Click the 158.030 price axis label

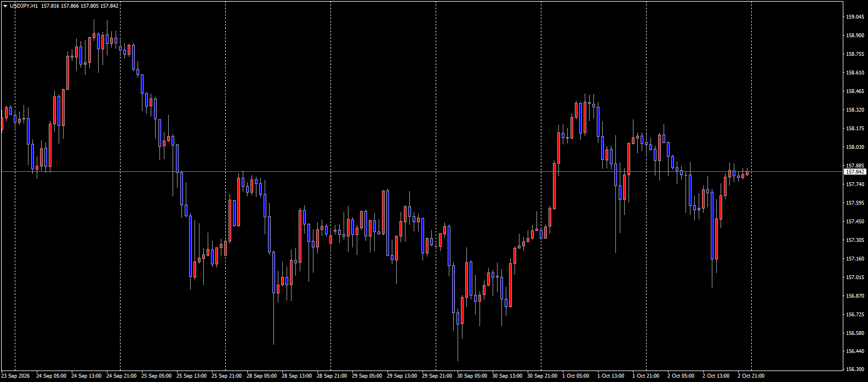pos(855,147)
